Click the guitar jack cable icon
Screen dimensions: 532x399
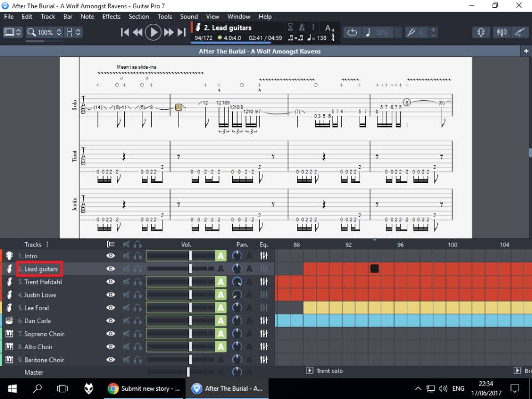(x=520, y=32)
